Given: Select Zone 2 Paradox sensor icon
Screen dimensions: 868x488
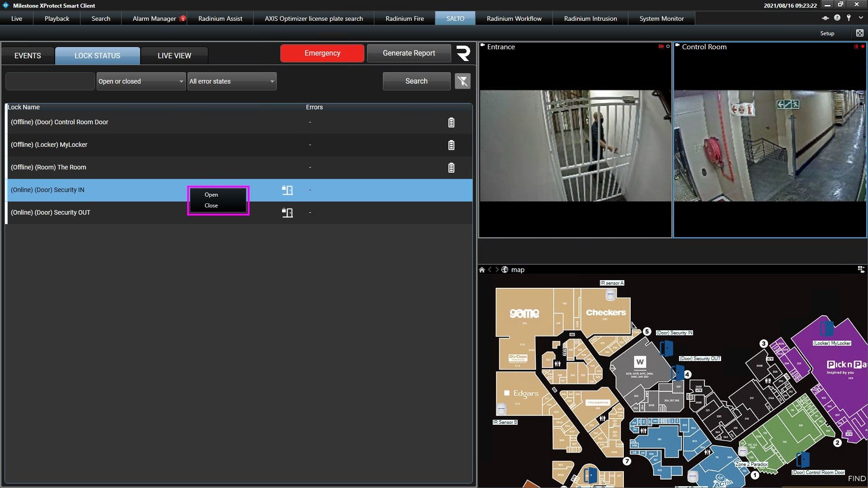Looking at the screenshot, I should [x=743, y=451].
